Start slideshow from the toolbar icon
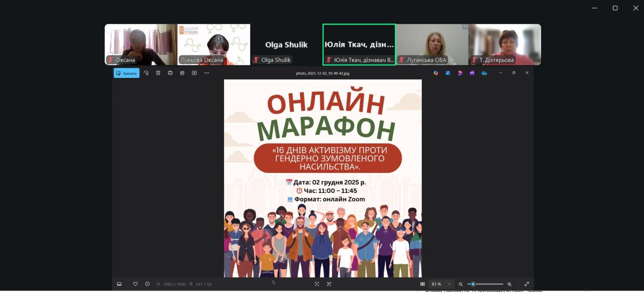 coord(194,73)
